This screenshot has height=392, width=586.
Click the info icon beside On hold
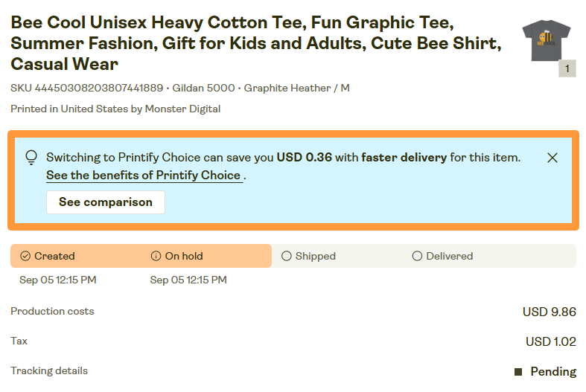click(x=156, y=256)
